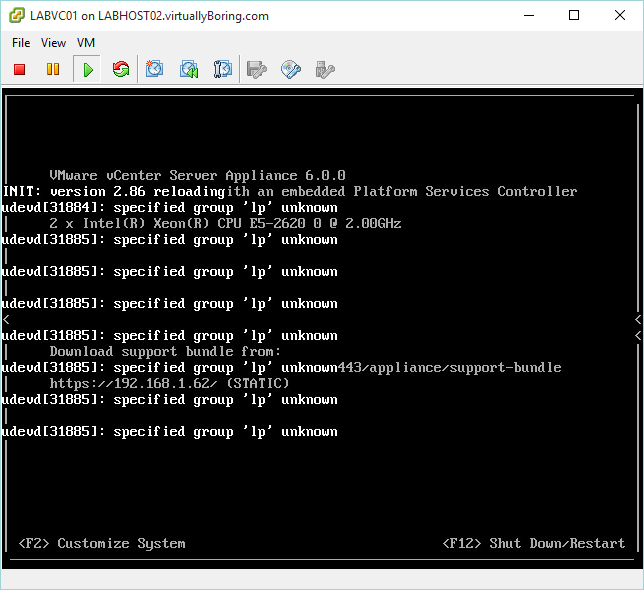The width and height of the screenshot is (644, 590).
Task: Revert to current snapshot icon
Action: [189, 69]
